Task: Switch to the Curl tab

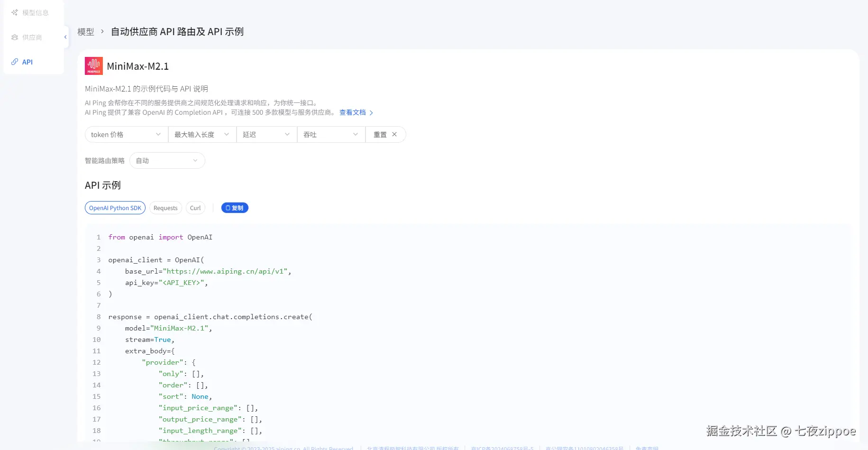Action: 195,208
